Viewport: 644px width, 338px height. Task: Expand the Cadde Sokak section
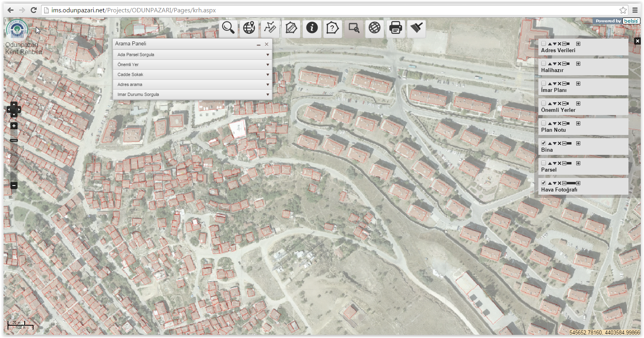tap(192, 74)
